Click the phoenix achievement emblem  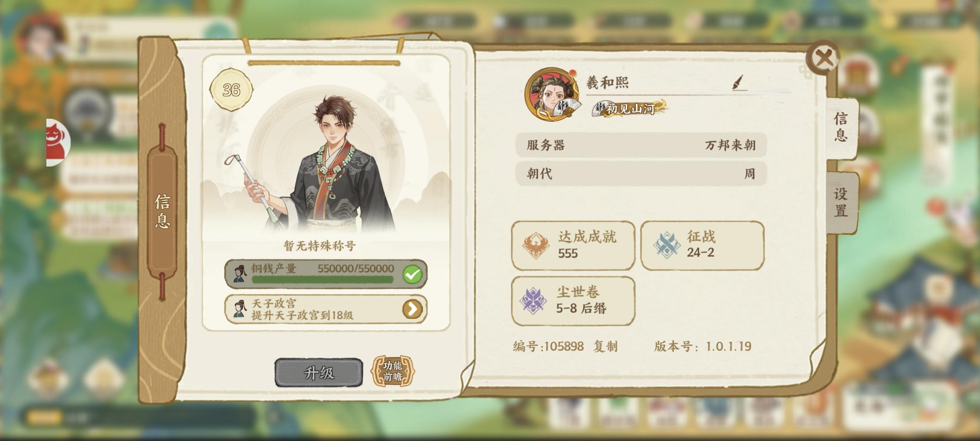tap(535, 245)
